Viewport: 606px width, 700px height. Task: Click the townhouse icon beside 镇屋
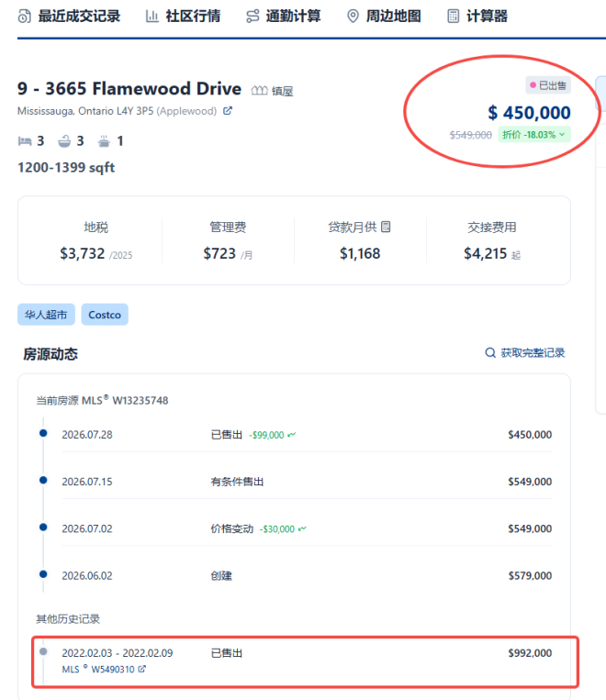tap(259, 91)
